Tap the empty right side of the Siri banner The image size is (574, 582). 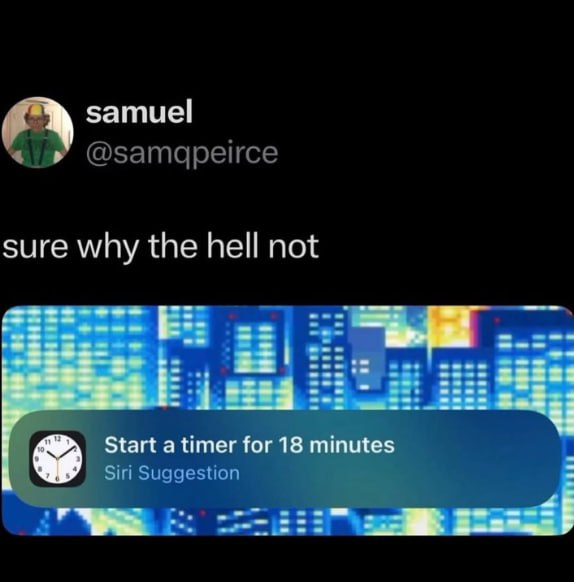[475, 459]
